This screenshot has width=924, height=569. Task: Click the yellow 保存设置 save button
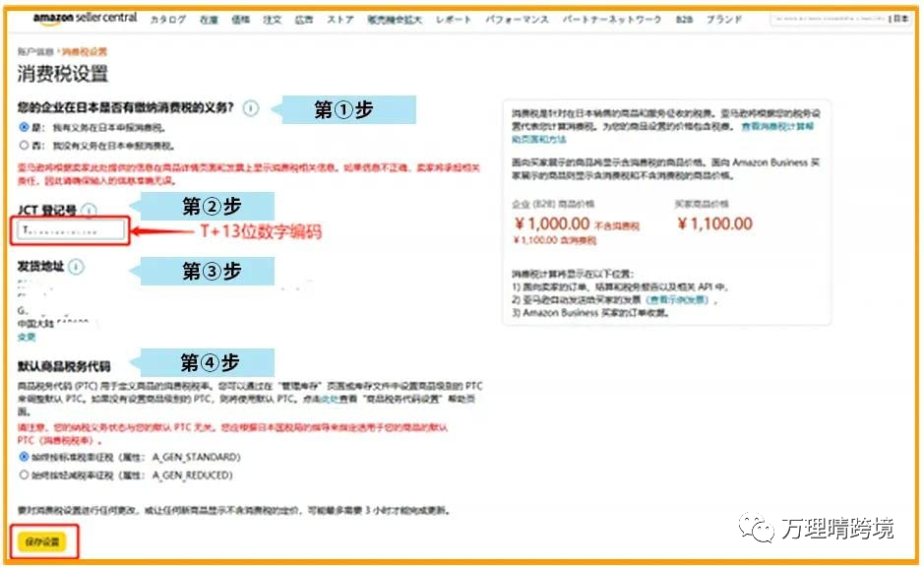(x=42, y=541)
